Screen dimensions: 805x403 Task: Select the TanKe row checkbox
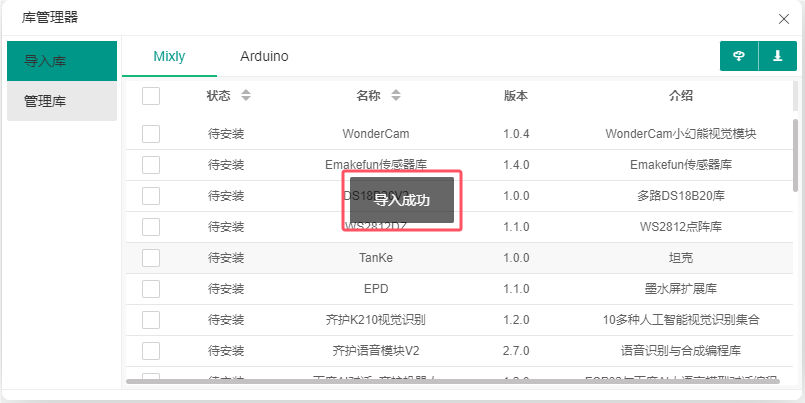151,258
